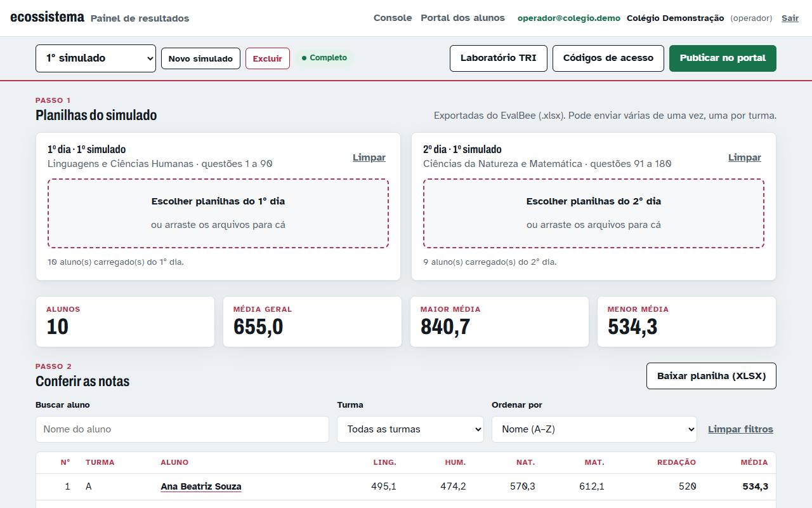Open student 'Ana Beatriz Souza'
The height and width of the screenshot is (508, 812).
click(x=201, y=486)
